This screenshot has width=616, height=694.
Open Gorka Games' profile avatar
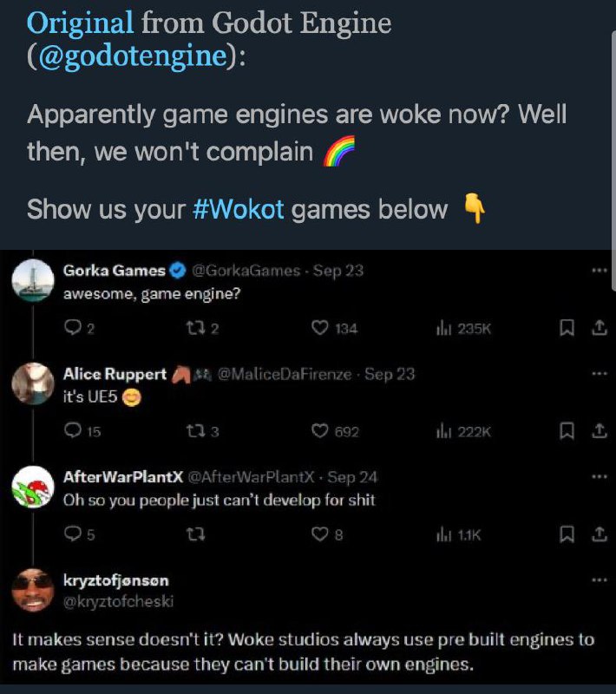coord(35,281)
